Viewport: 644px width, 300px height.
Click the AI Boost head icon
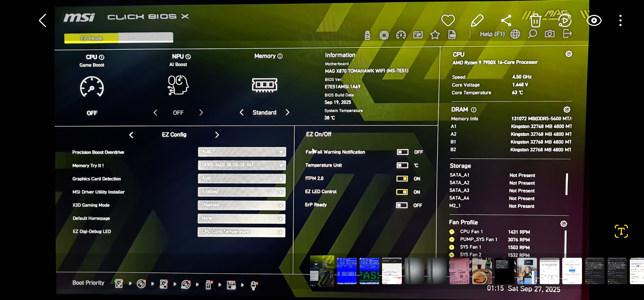(178, 85)
